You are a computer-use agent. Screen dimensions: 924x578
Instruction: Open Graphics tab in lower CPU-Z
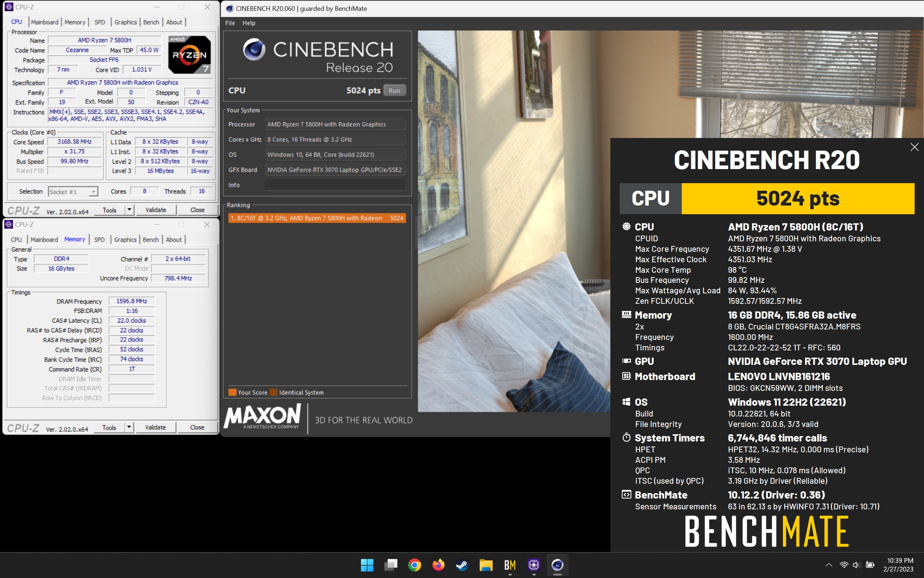(x=125, y=240)
